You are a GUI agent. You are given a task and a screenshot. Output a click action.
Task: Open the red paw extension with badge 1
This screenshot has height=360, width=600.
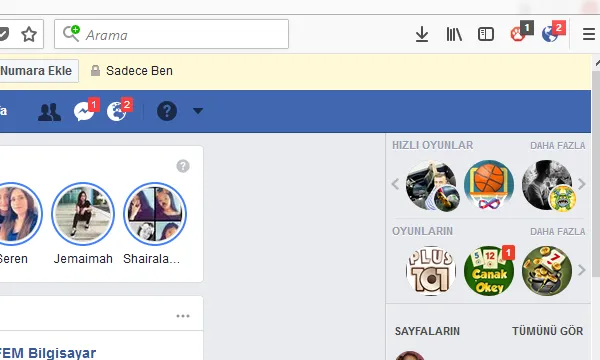point(521,32)
